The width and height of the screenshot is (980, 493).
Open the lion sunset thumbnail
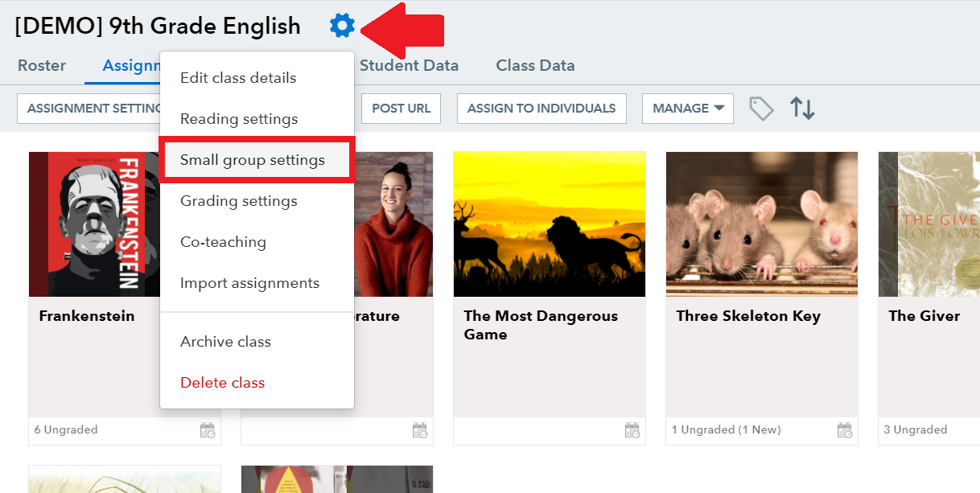coord(550,224)
